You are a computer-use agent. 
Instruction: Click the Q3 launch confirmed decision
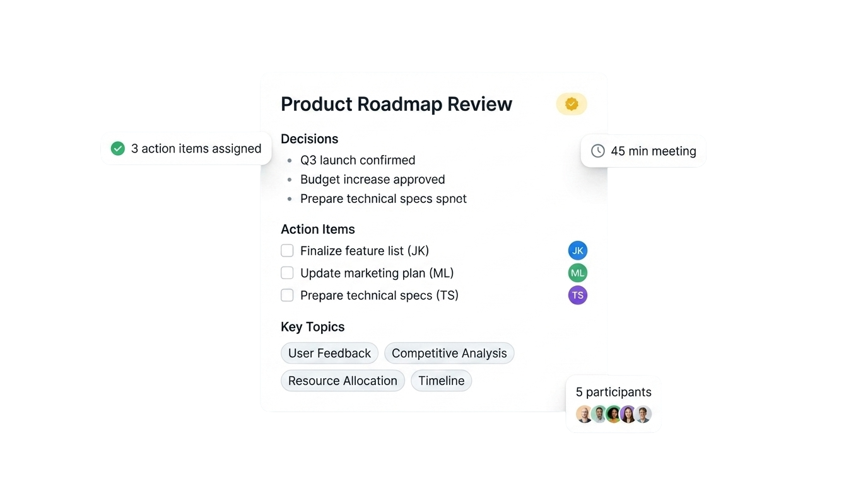(358, 160)
